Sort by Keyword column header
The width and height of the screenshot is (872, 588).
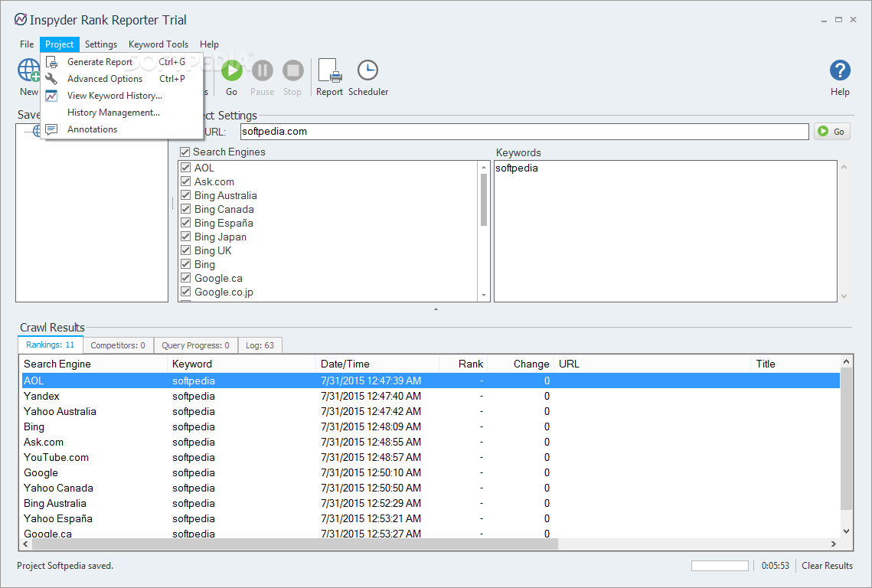[241, 364]
